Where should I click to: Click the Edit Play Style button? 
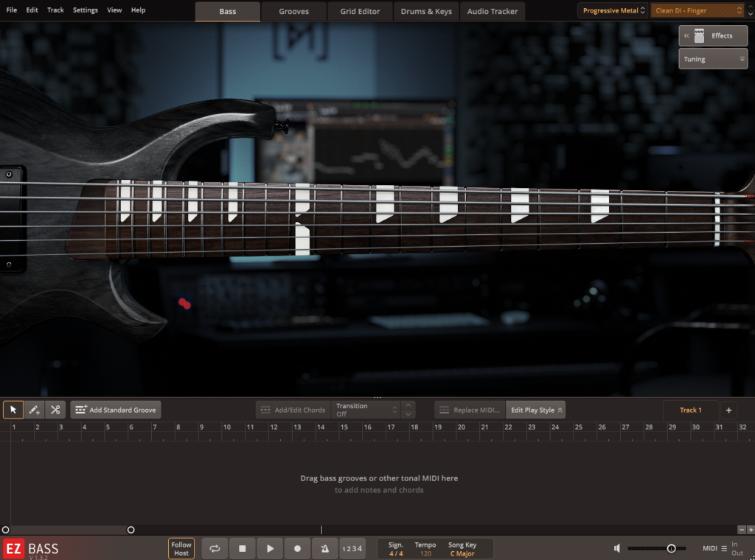pyautogui.click(x=536, y=410)
